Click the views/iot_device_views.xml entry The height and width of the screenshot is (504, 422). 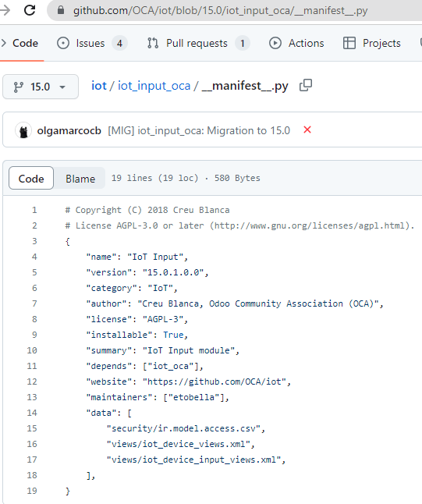click(181, 444)
